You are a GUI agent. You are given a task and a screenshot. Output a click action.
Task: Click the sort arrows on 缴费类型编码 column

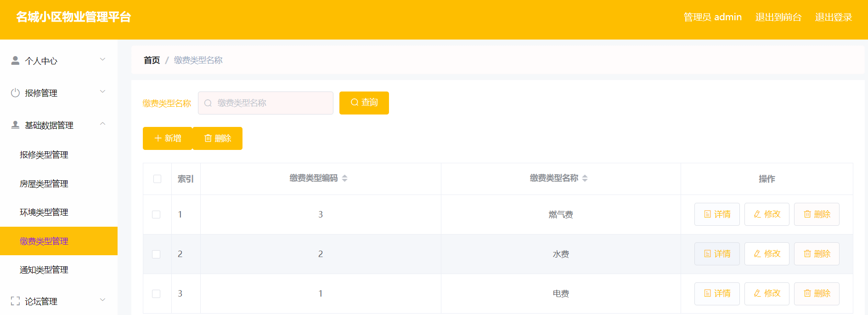tap(344, 178)
